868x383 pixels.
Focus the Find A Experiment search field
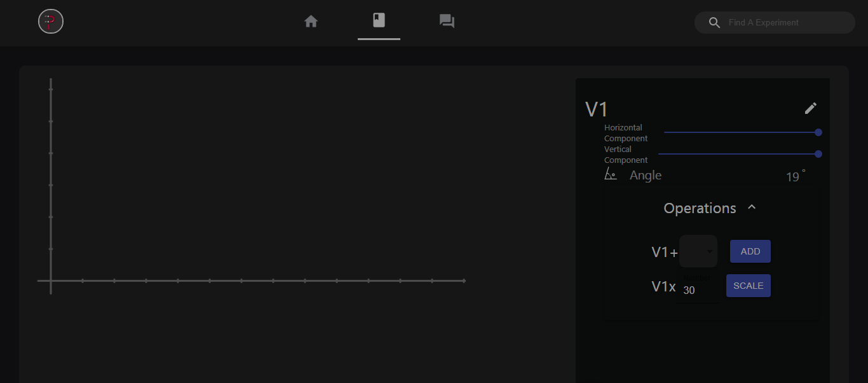click(775, 22)
